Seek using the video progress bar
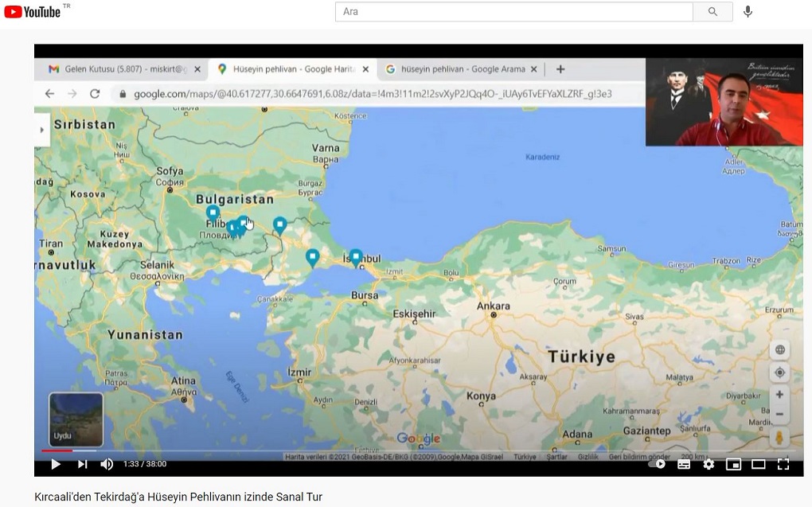This screenshot has width=812, height=507. 419,450
